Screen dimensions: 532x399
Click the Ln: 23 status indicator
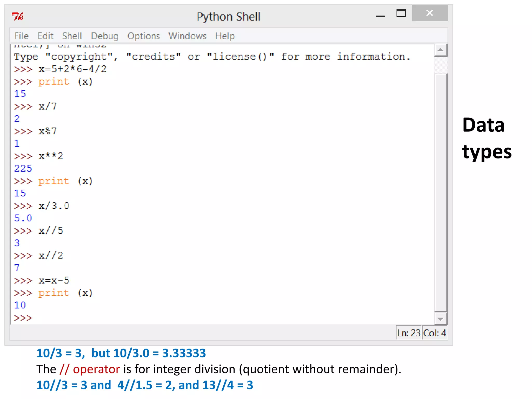coord(409,333)
